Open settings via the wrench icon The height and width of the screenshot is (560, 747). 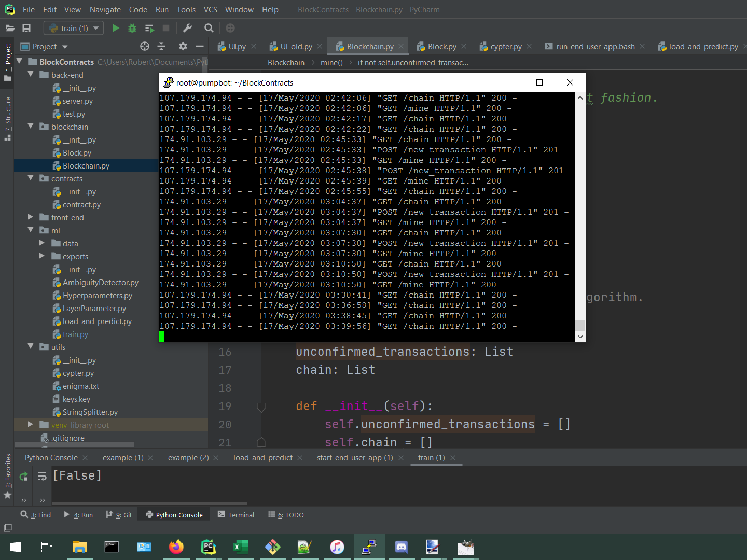(x=188, y=28)
